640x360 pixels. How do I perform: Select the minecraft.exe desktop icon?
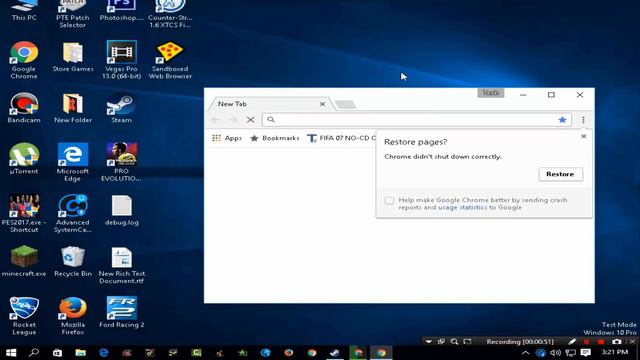point(24,262)
